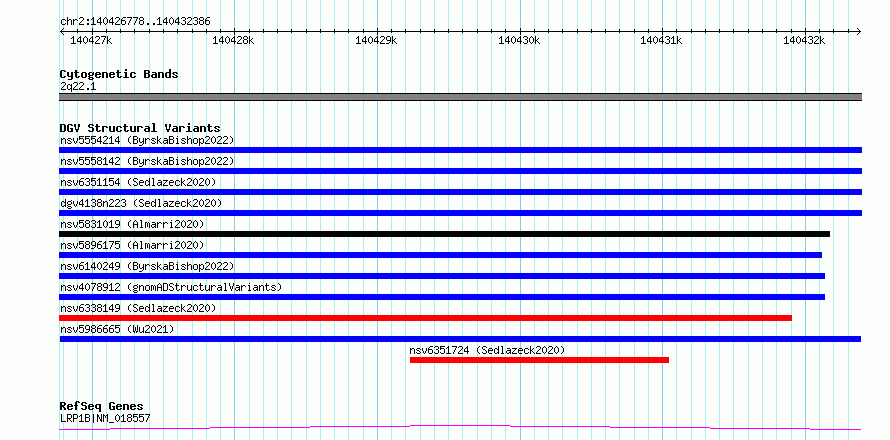Click the nsv5554214 (ByrskaBishop2022) label

click(147, 140)
